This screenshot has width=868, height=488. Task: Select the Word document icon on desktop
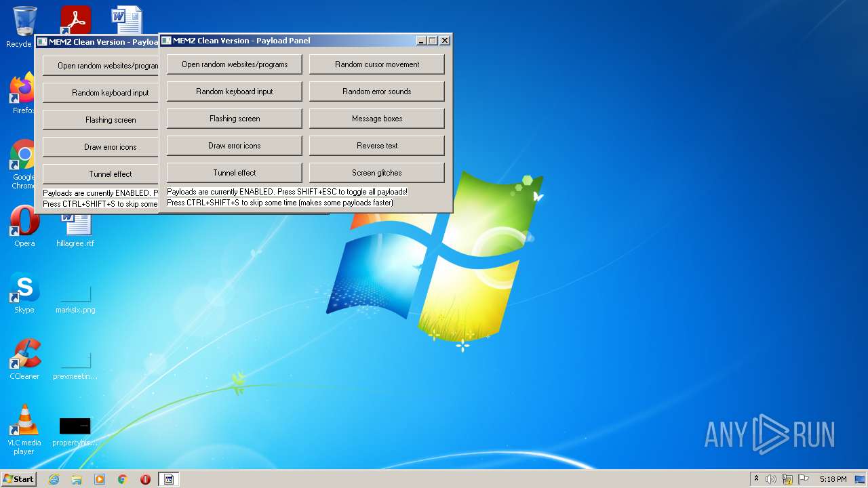coord(127,20)
